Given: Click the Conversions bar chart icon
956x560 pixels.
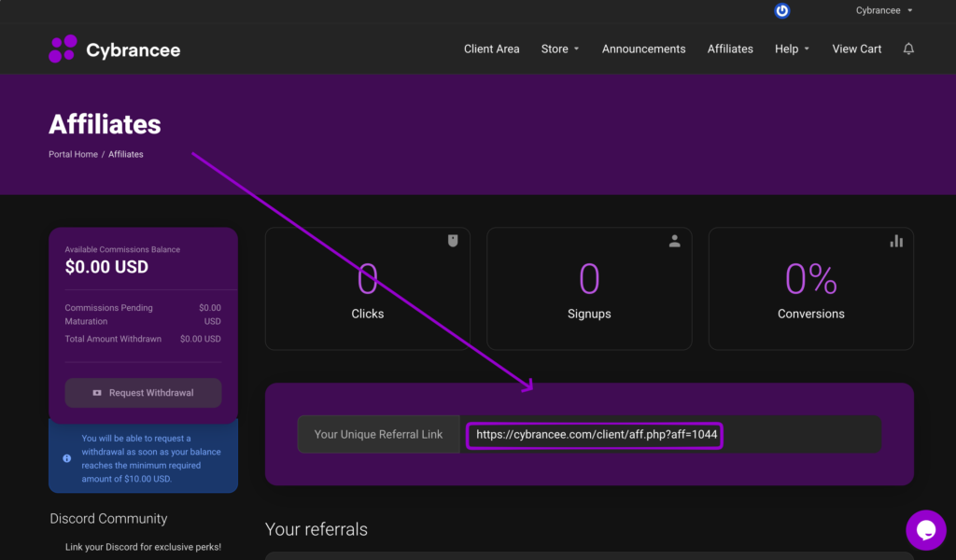Looking at the screenshot, I should pyautogui.click(x=896, y=241).
